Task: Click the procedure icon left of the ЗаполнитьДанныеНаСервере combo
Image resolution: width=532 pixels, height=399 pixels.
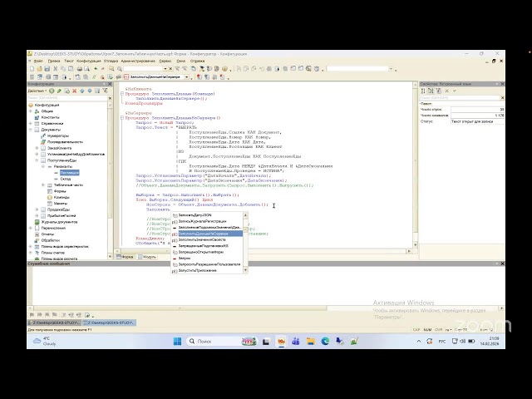Action: pos(126,77)
